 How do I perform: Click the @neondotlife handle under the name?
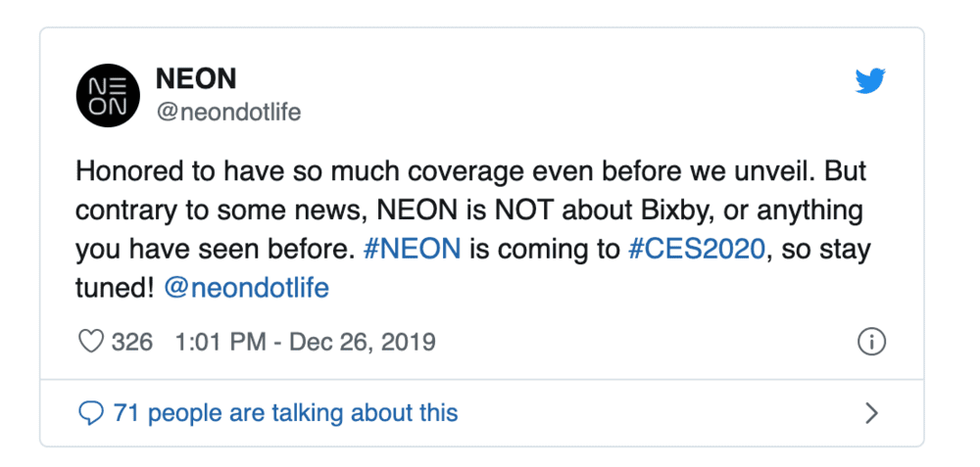228,113
